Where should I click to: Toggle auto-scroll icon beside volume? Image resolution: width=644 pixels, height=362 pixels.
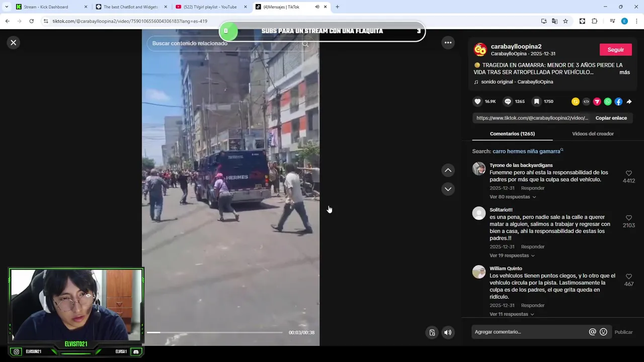(432, 332)
